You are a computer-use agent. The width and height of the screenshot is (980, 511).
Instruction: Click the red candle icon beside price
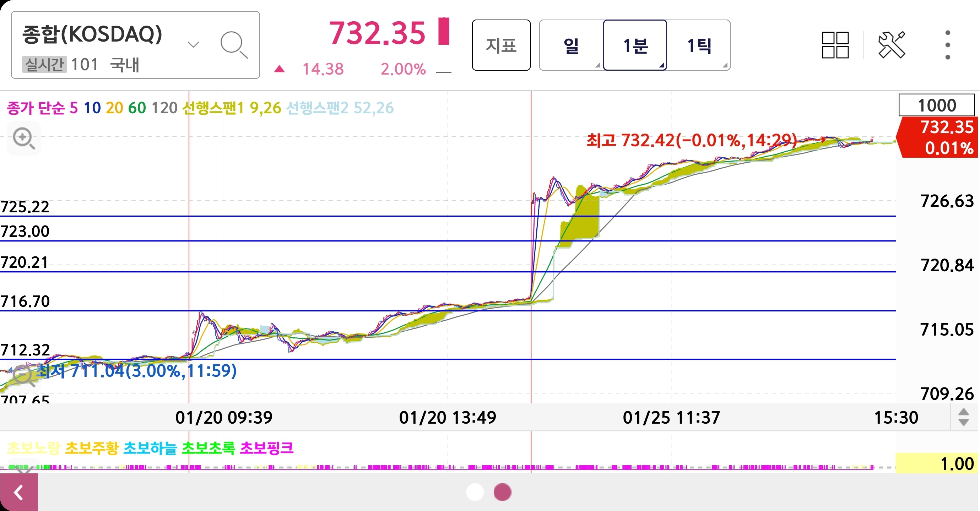pyautogui.click(x=444, y=31)
